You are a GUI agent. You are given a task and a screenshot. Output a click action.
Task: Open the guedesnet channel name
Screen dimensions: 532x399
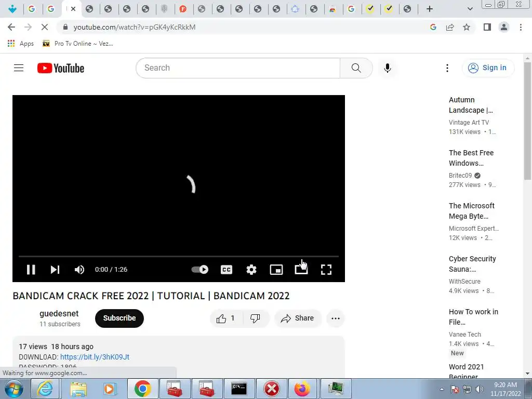point(59,313)
